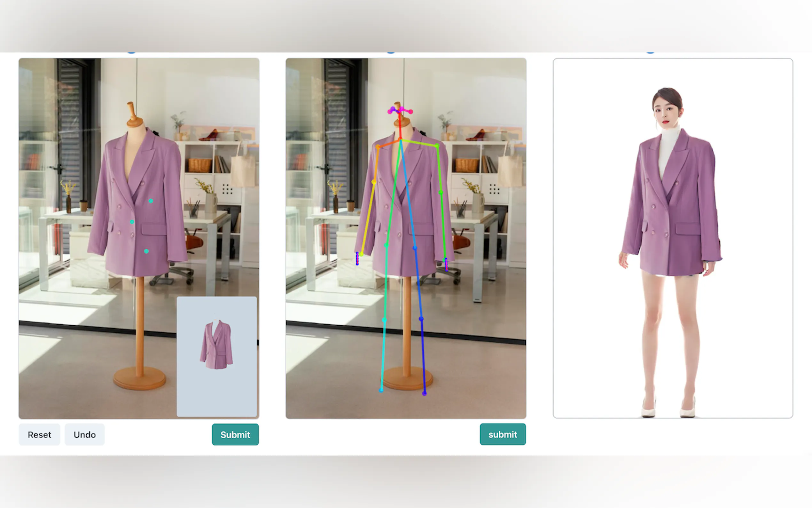Click the purple ankle keypoint at the skeleton's bottom

(424, 393)
